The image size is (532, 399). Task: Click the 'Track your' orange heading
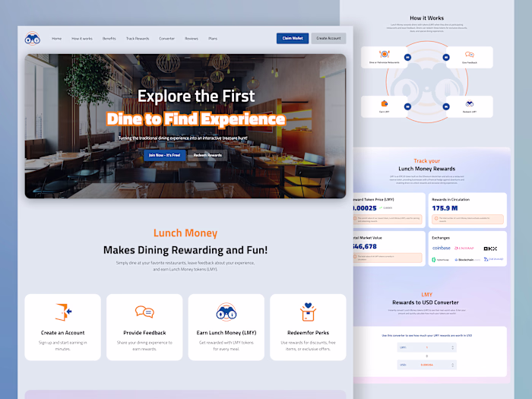click(426, 161)
